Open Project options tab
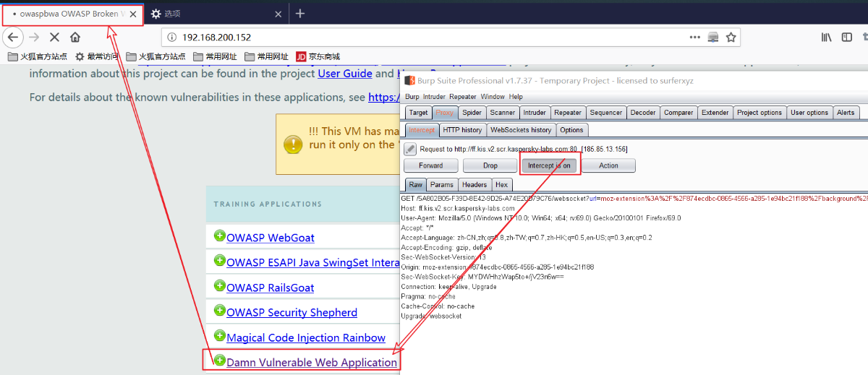868x375 pixels. coord(759,112)
